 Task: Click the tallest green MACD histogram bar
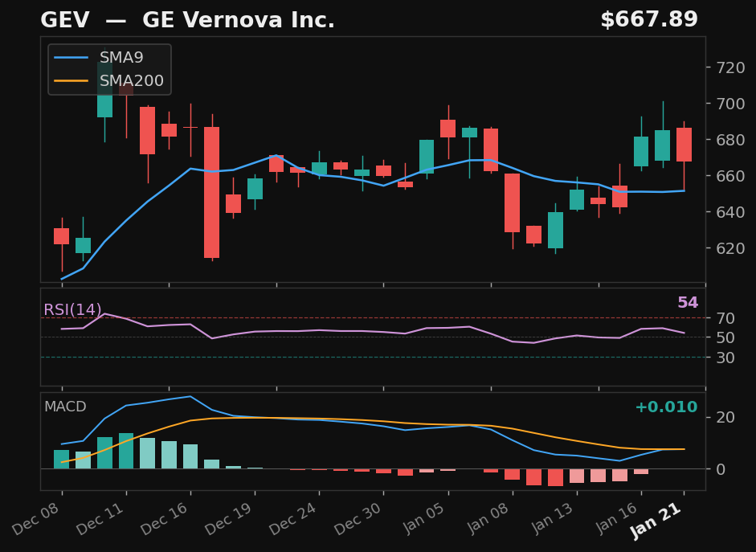click(126, 451)
